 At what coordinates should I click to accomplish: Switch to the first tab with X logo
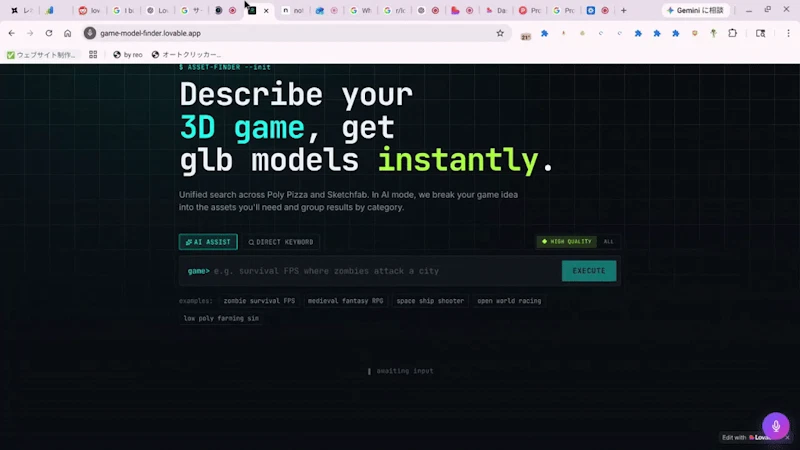click(20, 10)
